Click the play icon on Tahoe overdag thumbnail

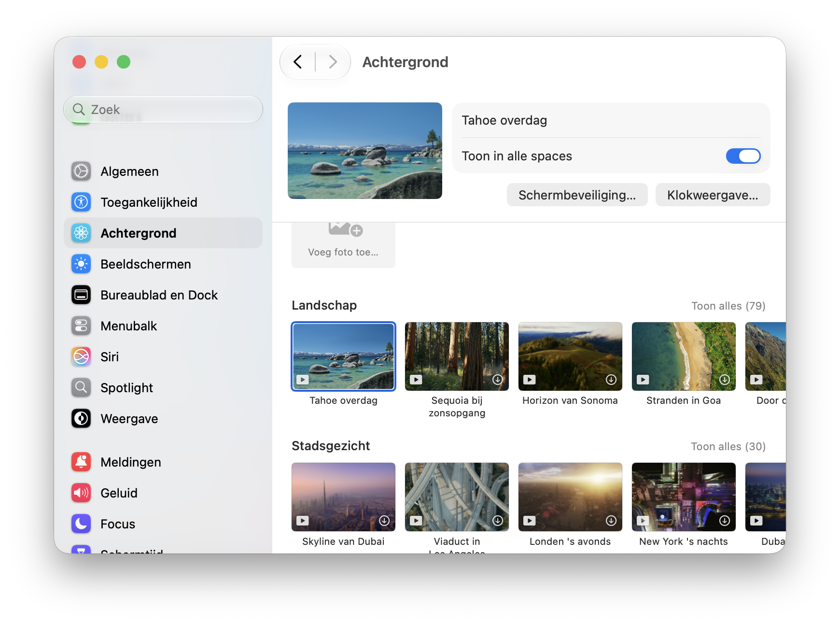coord(303,380)
